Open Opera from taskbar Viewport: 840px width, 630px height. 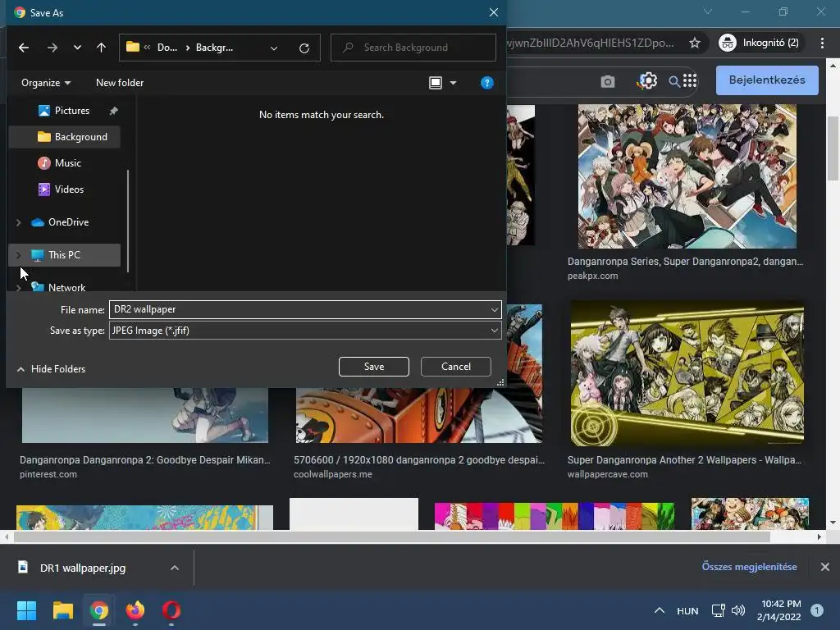tap(171, 610)
